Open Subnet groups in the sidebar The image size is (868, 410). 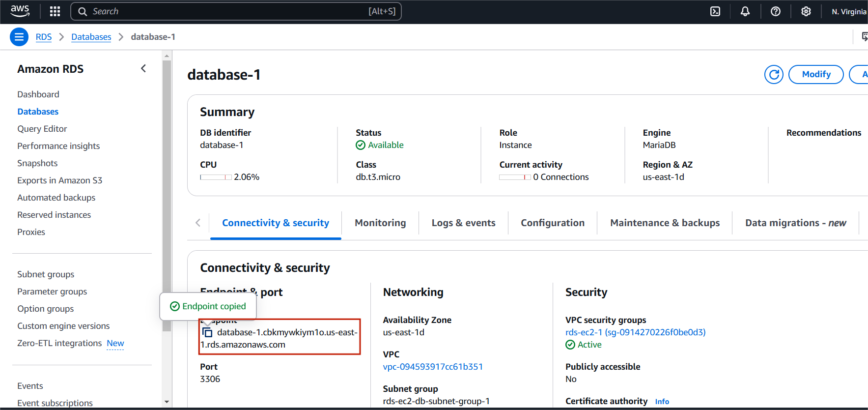click(x=46, y=274)
